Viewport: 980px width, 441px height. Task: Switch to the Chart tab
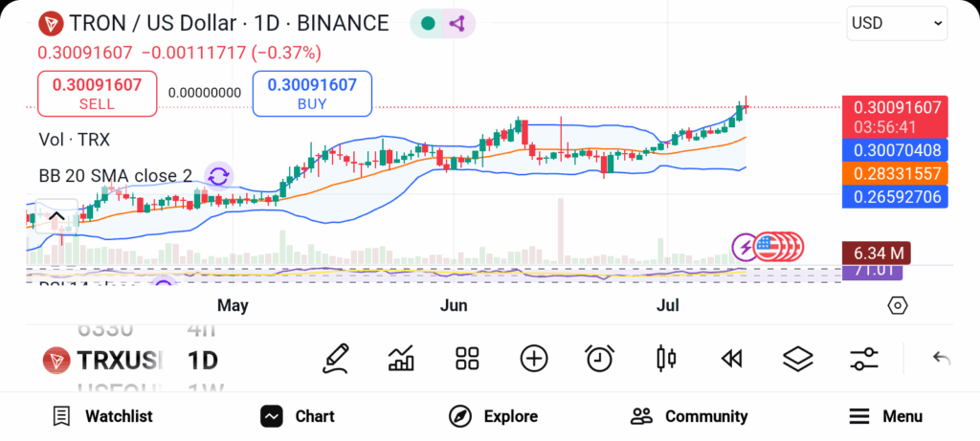point(298,416)
